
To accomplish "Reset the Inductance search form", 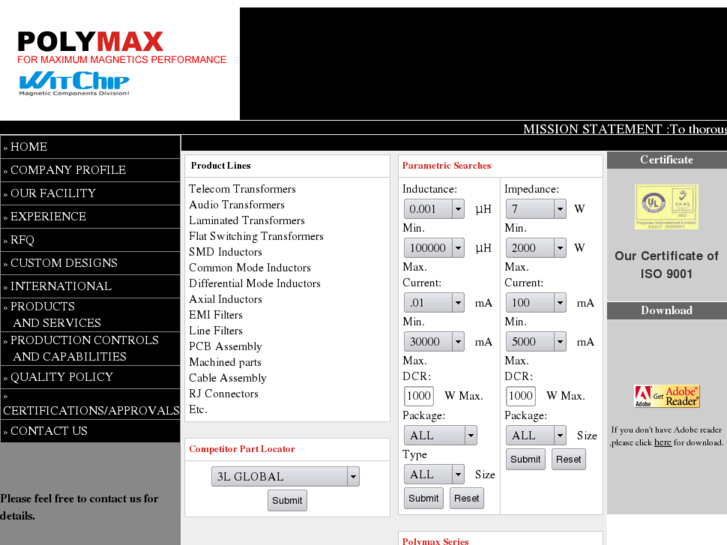I will click(x=466, y=498).
